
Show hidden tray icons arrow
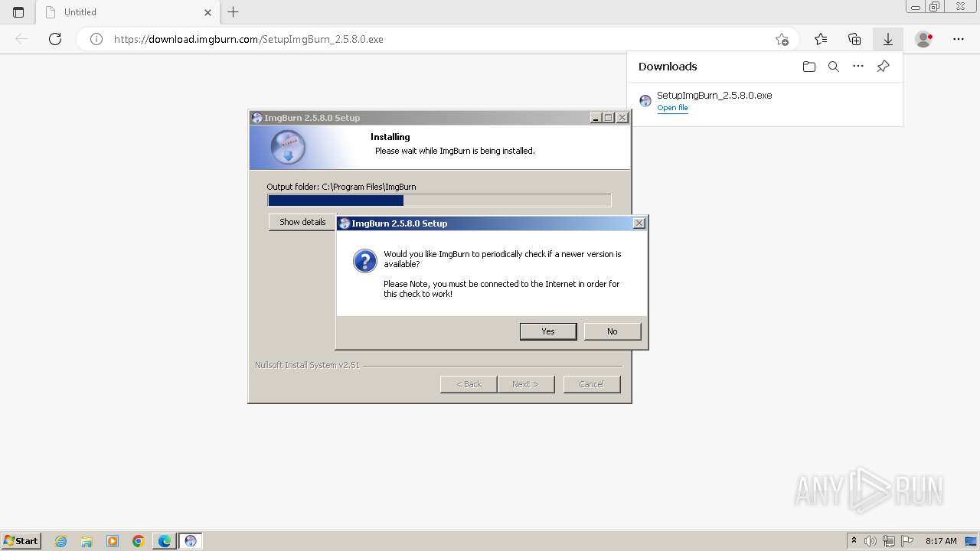854,541
